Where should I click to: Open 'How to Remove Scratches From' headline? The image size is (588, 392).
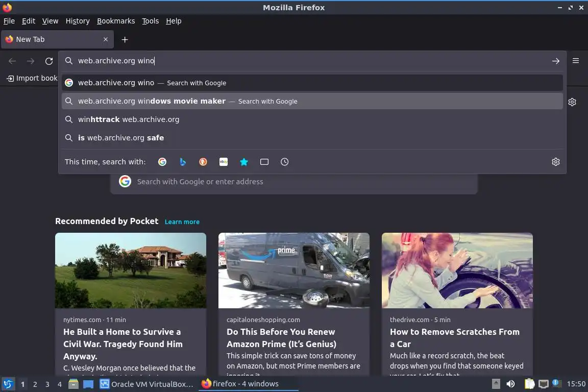[x=454, y=337]
